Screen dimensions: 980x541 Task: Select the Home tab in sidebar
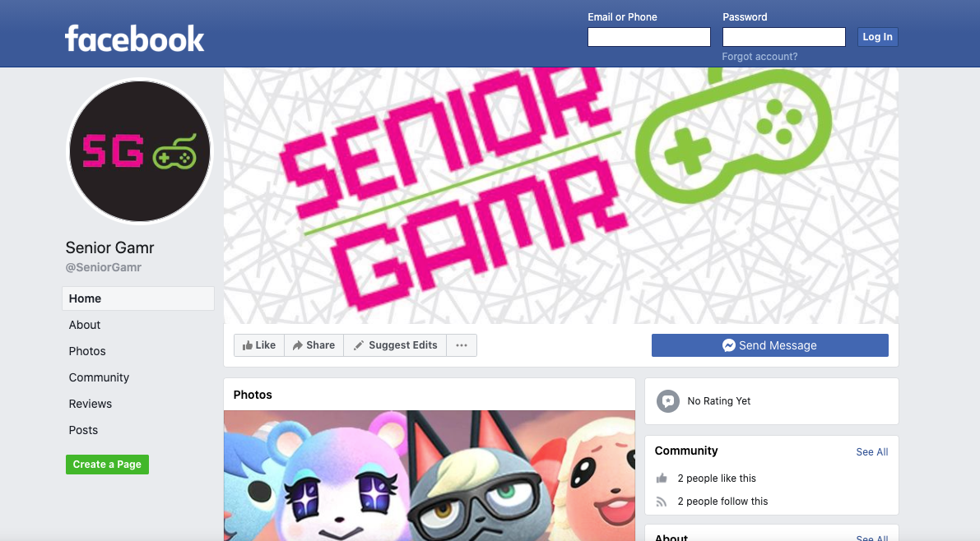(138, 298)
